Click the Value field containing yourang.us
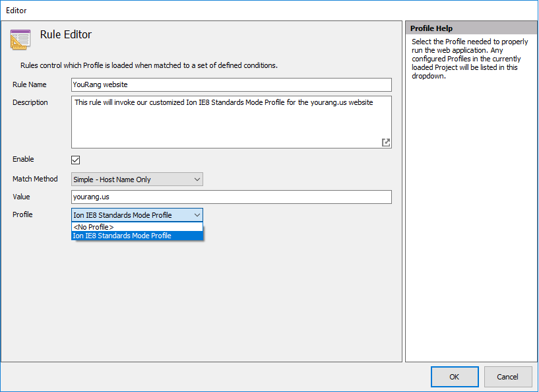This screenshot has height=392, width=539. [231, 197]
